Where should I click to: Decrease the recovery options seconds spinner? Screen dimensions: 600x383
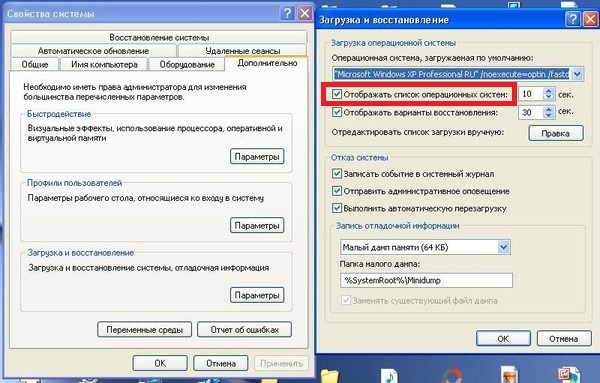(x=549, y=115)
